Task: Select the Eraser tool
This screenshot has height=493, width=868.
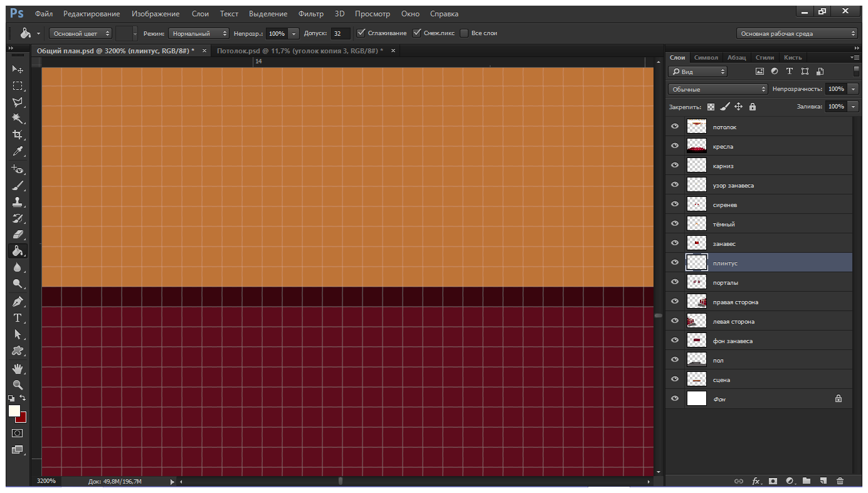Action: (18, 235)
